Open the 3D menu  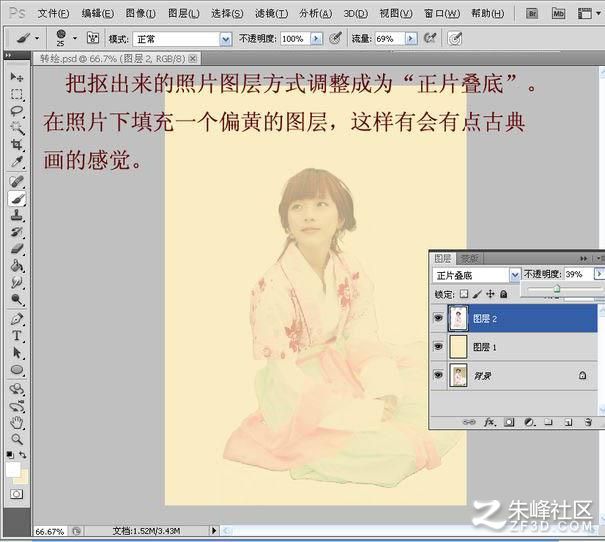[355, 14]
